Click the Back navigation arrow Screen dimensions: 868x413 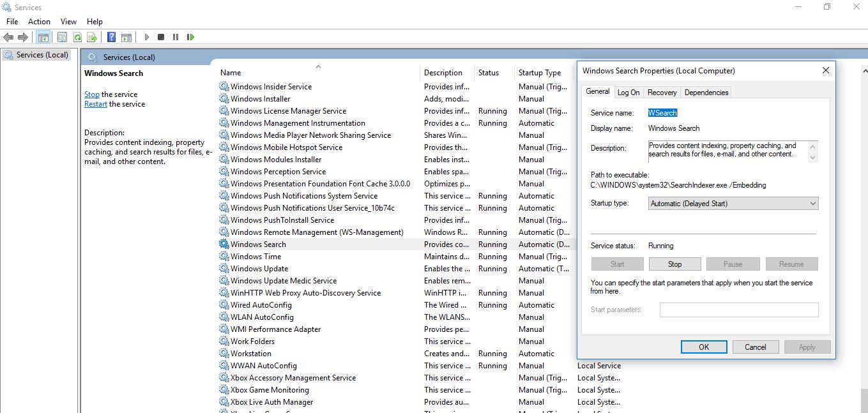[x=8, y=37]
